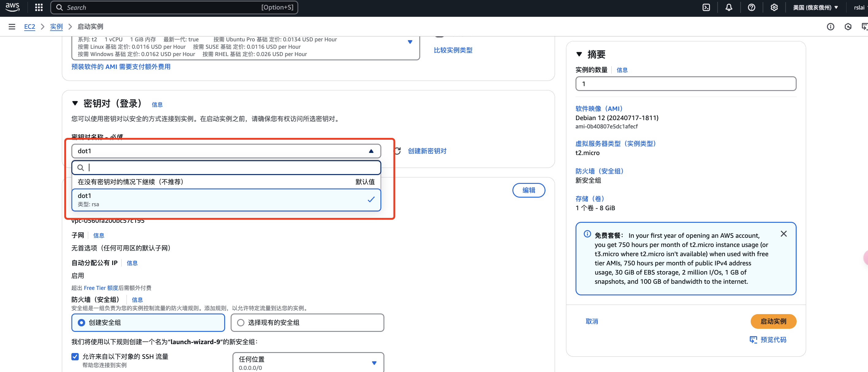Image resolution: width=868 pixels, height=372 pixels.
Task: Uncheck the allow SSH traffic checkbox
Action: point(75,356)
